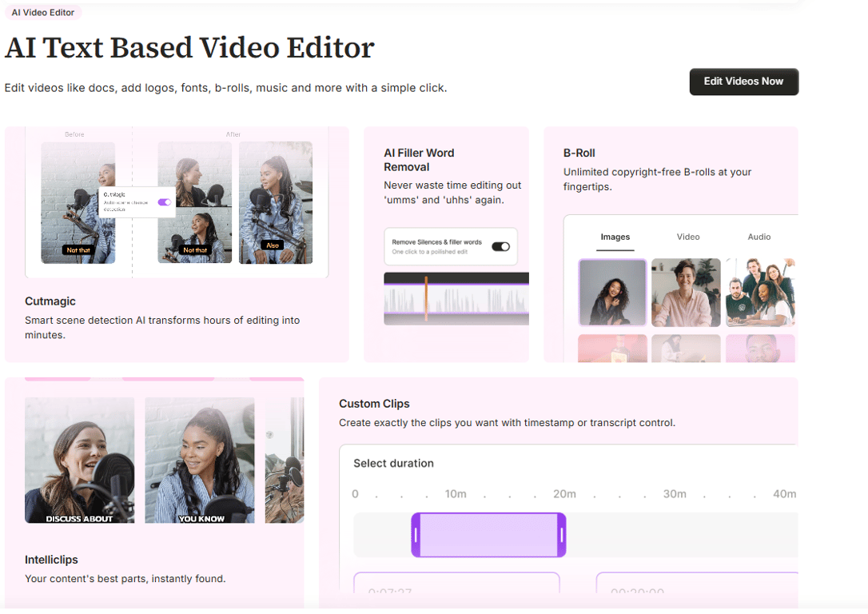Screen dimensions: 868x614
Task: Open the YOU KNOW clip thumbnail
Action: (200, 460)
